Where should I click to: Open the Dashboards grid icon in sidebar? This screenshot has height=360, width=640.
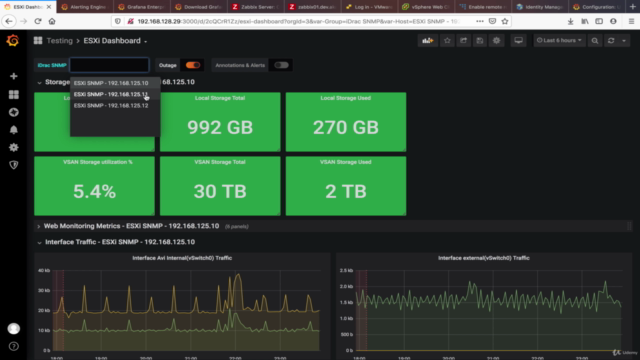pos(13,95)
